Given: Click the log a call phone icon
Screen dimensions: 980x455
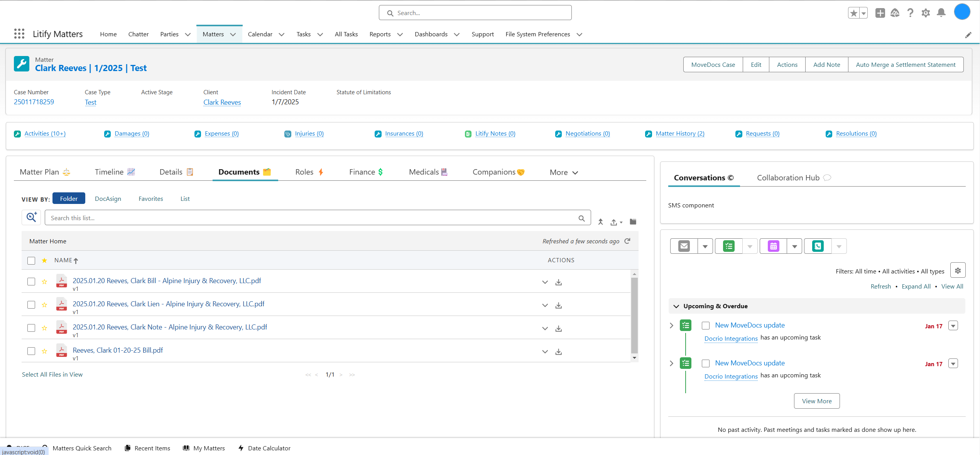Looking at the screenshot, I should [x=818, y=246].
